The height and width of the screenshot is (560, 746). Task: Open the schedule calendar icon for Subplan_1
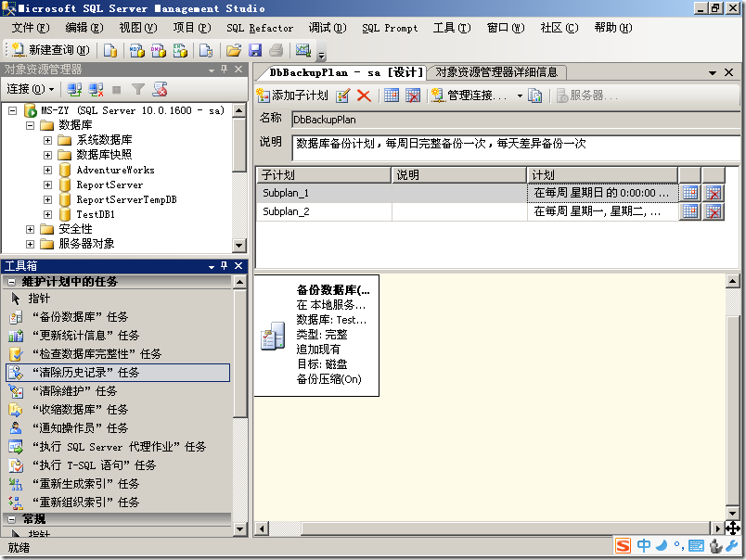(x=689, y=193)
